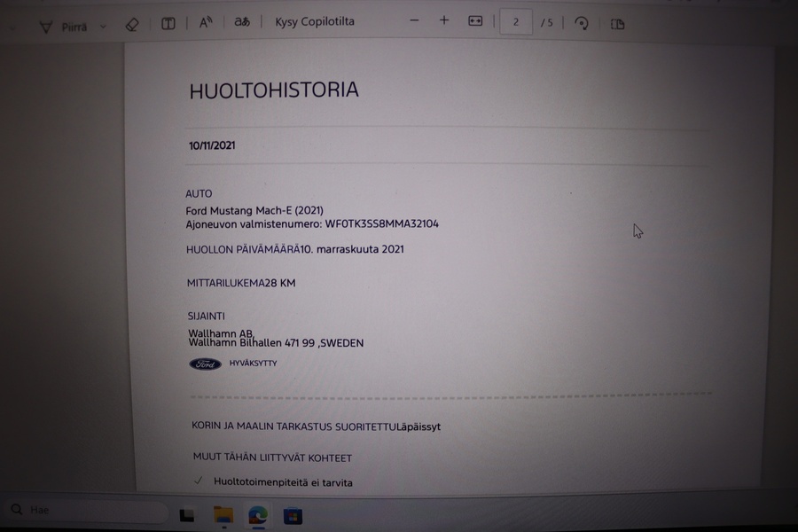Select the Piirrä draw tool

pyautogui.click(x=64, y=27)
